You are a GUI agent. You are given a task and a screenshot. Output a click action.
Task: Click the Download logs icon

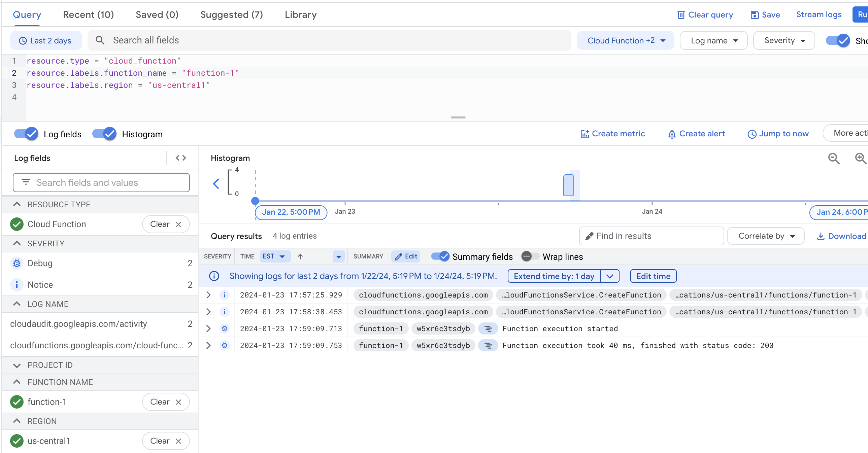821,236
